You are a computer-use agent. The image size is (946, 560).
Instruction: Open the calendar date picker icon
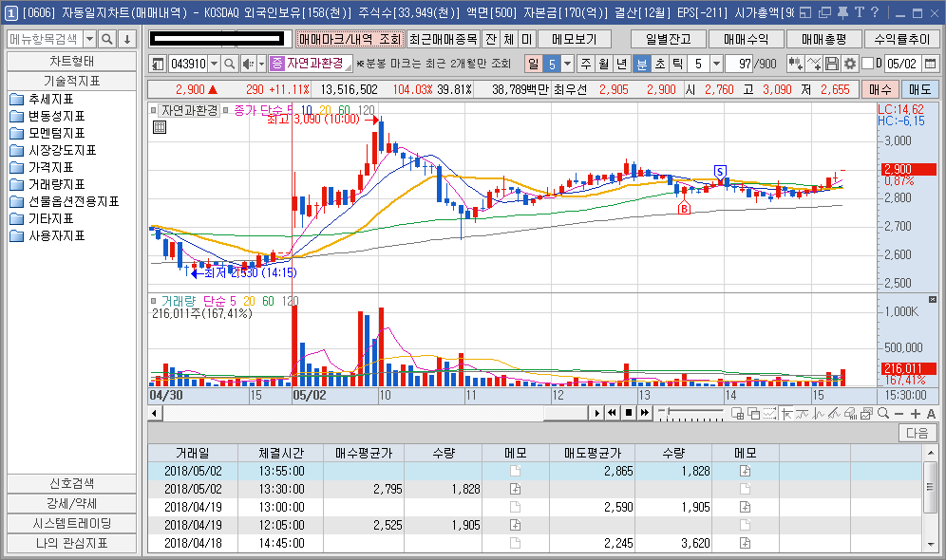pyautogui.click(x=930, y=64)
